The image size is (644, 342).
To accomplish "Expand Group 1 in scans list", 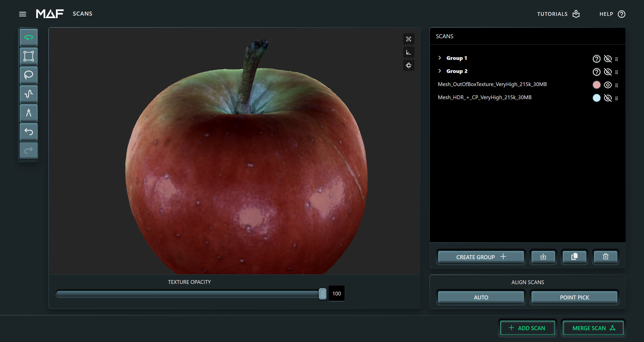I will [440, 58].
